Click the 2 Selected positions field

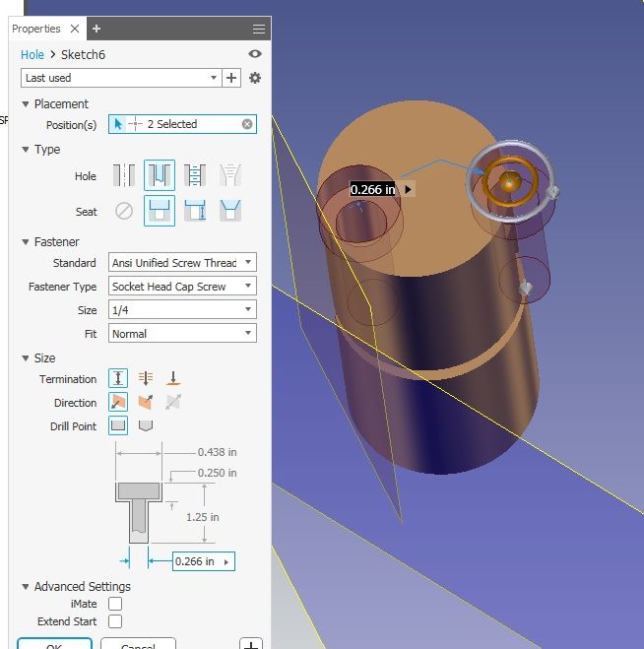point(182,124)
